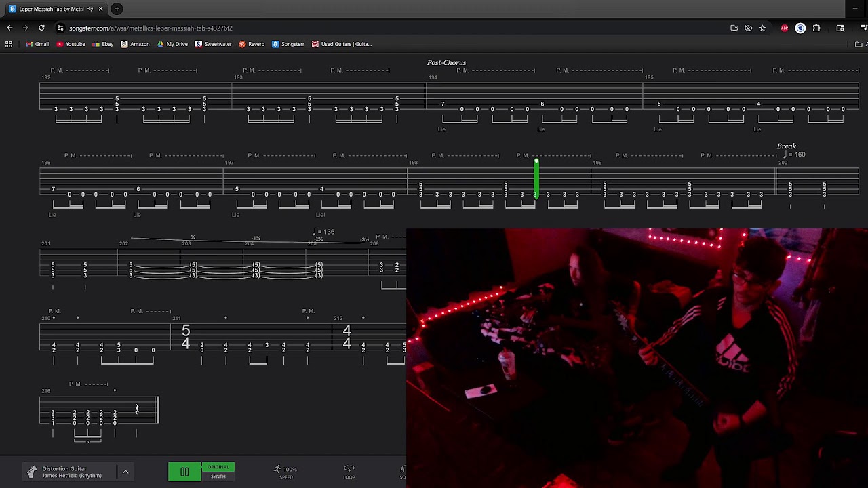Open a new browser tab

pos(117,9)
